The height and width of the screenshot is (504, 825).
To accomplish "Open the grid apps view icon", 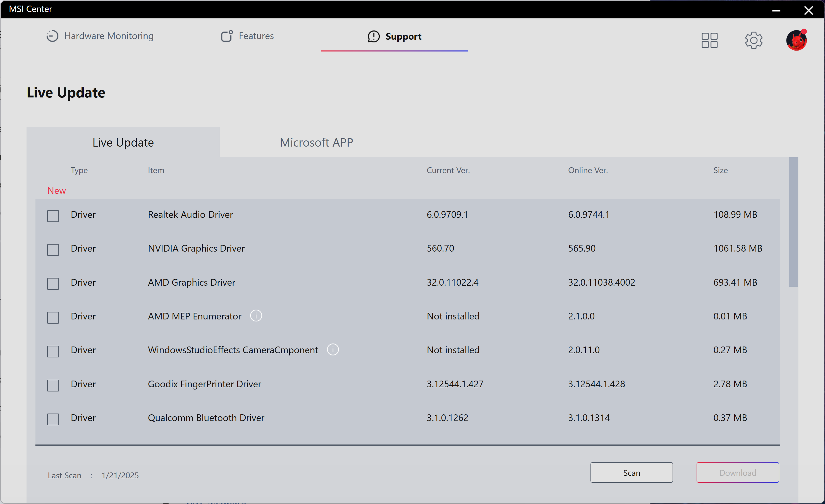I will 709,40.
